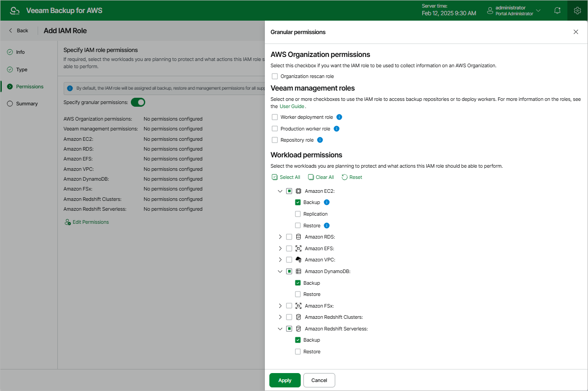
Task: Toggle the Amazon EC2 parent checkbox
Action: [289, 191]
